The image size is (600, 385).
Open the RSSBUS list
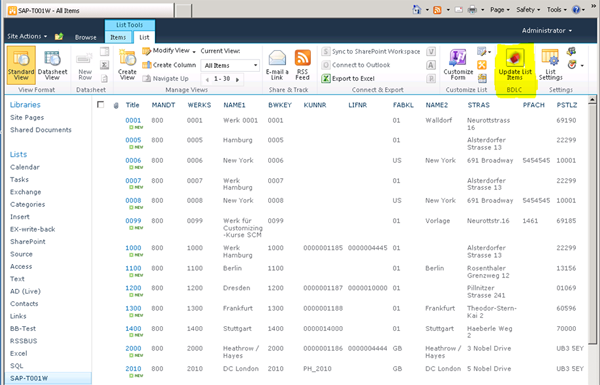23,341
